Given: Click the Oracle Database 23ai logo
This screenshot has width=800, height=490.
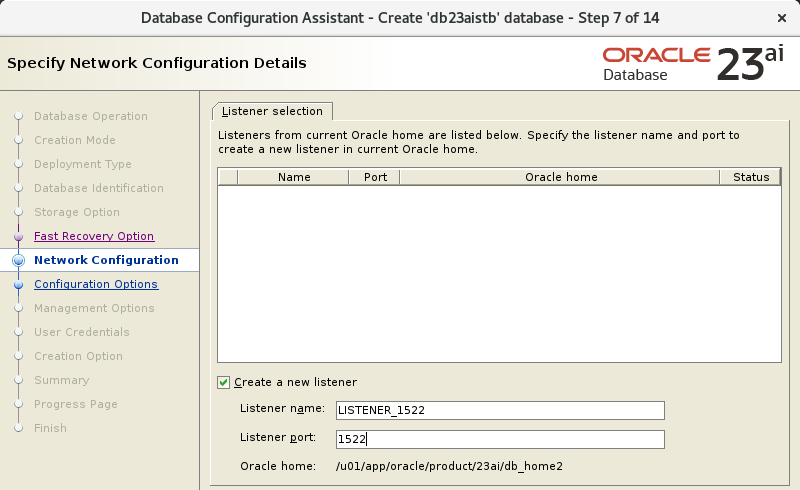Looking at the screenshot, I should 692,64.
